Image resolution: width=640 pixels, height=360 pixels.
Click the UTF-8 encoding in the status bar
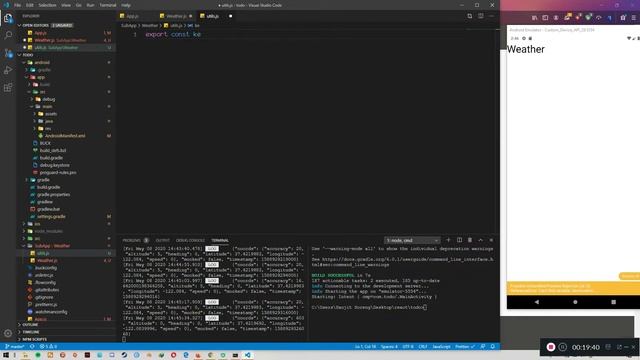(x=408, y=347)
